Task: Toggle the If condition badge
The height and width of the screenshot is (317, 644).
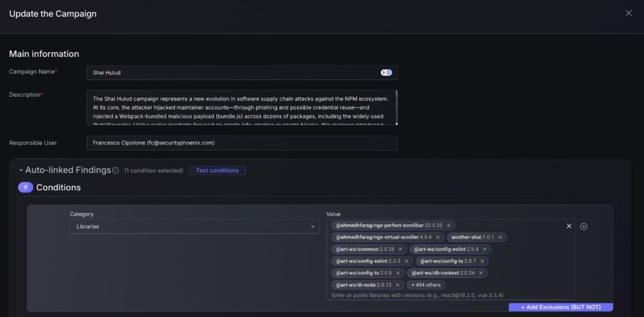Action: (x=25, y=188)
